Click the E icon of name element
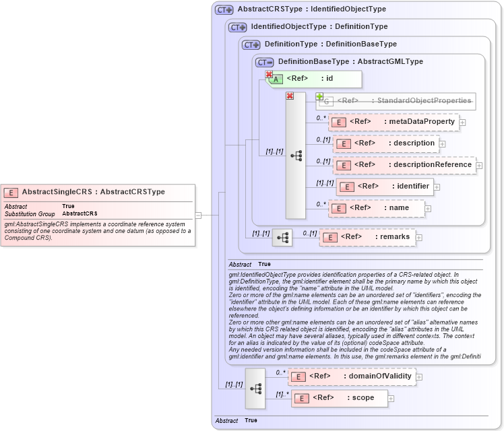 point(338,209)
